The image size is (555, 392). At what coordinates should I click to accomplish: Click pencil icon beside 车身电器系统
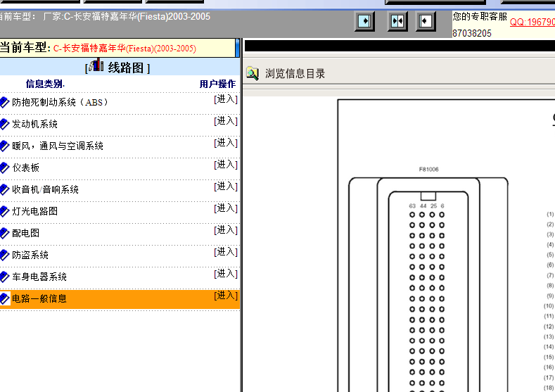coord(4,277)
